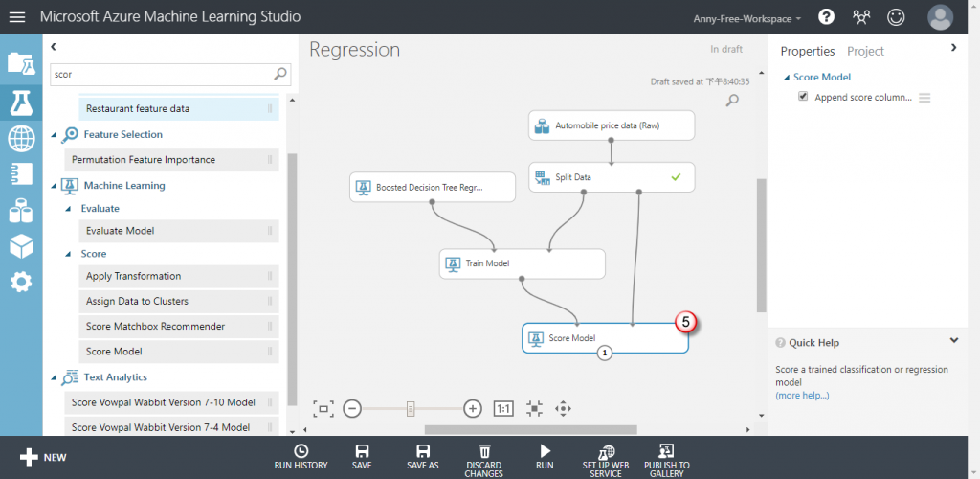Select the Automobile price data (Raw) node
The width and height of the screenshot is (980, 479).
[612, 125]
